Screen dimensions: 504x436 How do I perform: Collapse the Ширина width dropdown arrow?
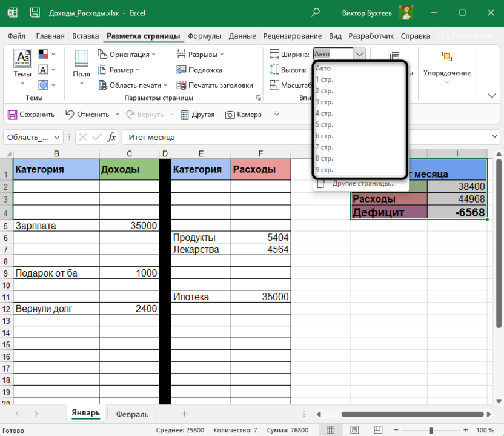(359, 54)
